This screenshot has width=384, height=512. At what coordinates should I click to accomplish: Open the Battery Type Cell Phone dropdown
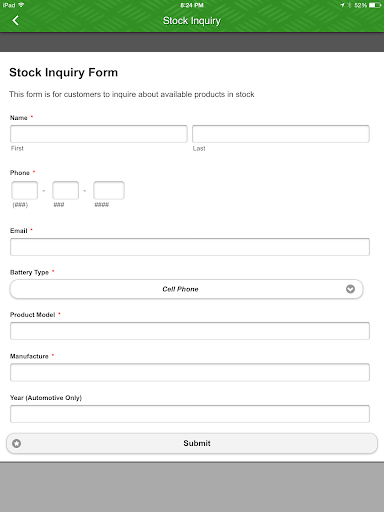click(x=186, y=289)
